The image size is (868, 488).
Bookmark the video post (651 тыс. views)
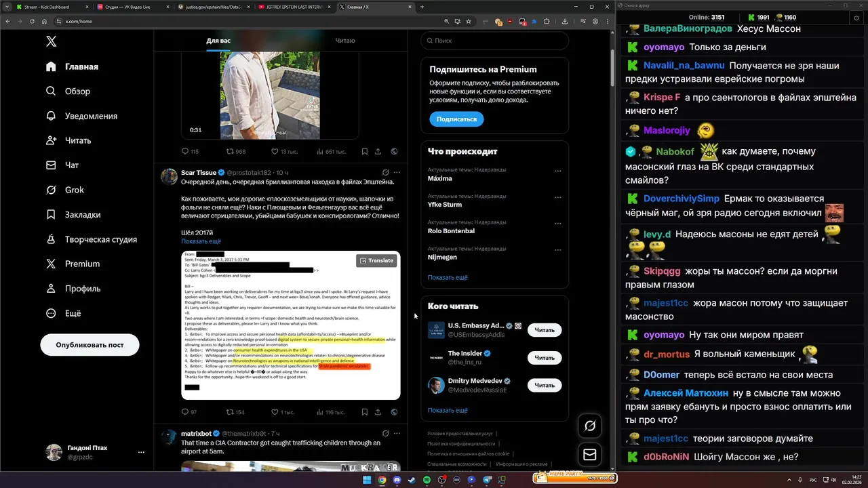[x=364, y=152]
